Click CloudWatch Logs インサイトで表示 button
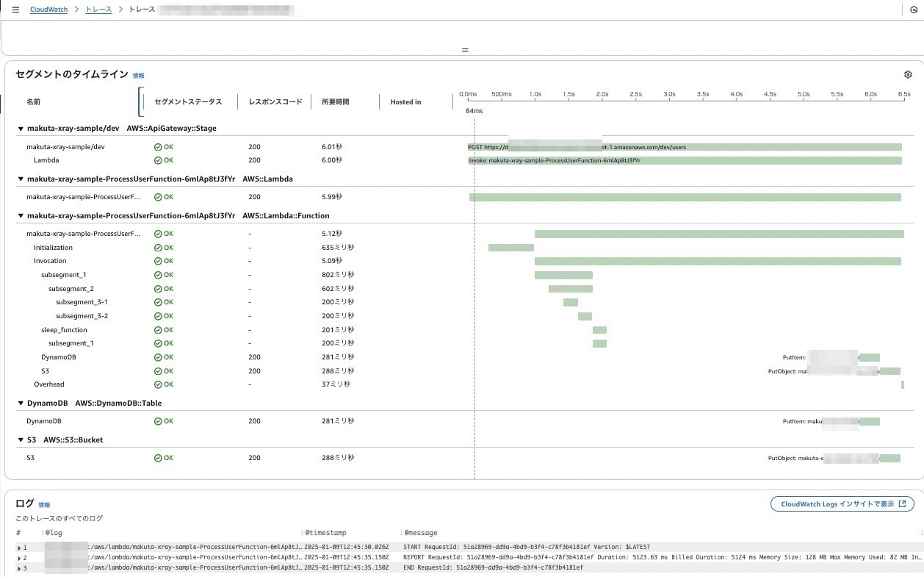Viewport: 924px width, 577px height. click(842, 503)
